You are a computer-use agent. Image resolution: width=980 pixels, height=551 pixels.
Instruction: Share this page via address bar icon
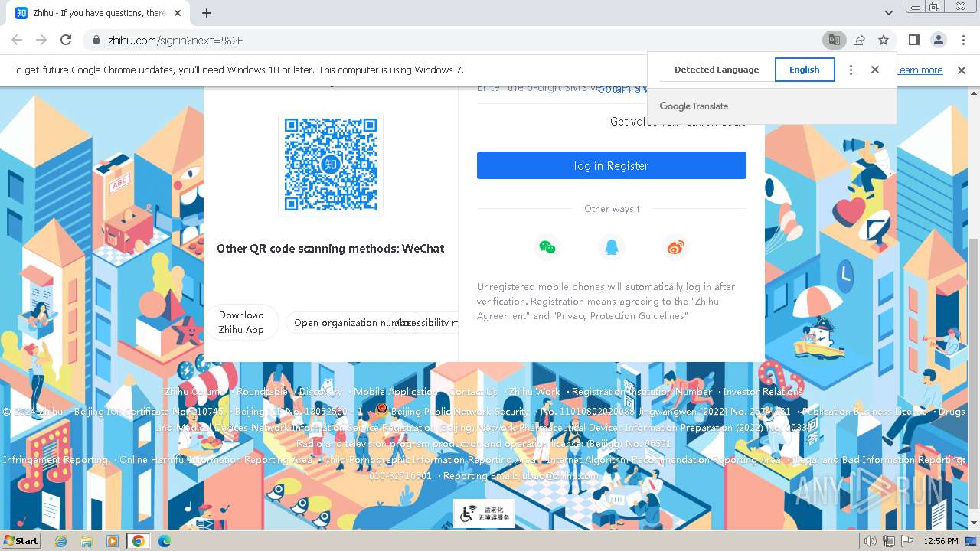(x=859, y=40)
